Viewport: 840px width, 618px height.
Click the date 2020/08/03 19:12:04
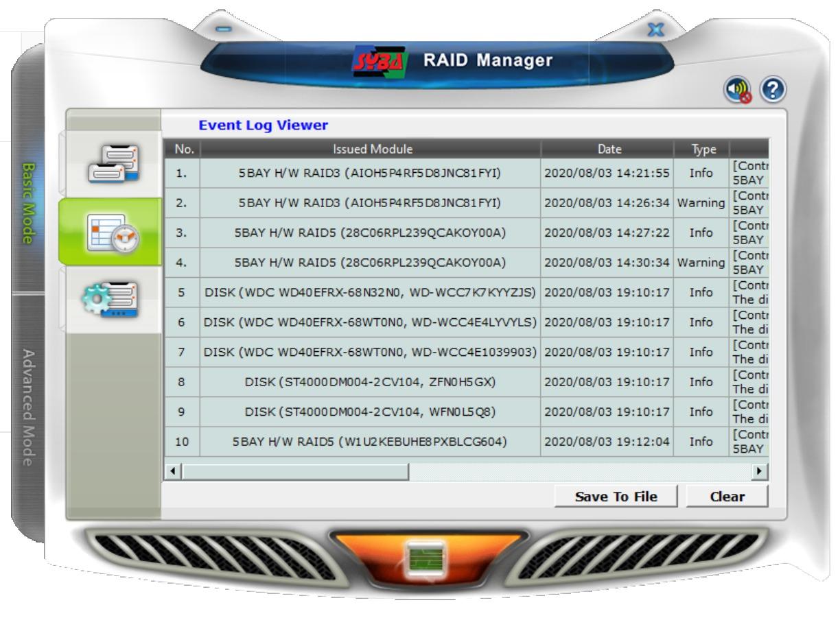pos(607,442)
